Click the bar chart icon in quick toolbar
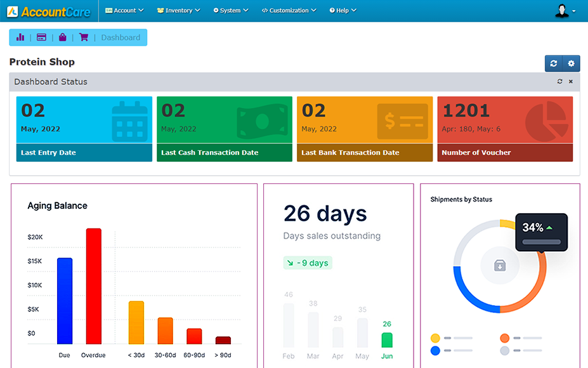Image resolution: width=588 pixels, height=368 pixels. click(x=20, y=37)
